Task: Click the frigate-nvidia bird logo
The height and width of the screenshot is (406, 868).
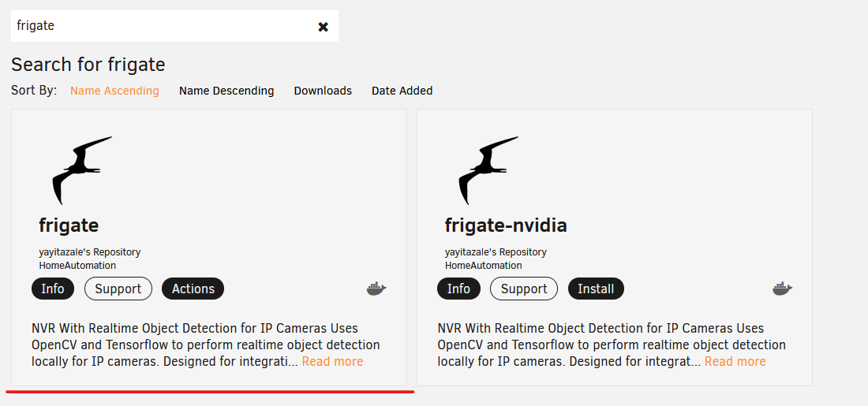Action: pyautogui.click(x=488, y=169)
